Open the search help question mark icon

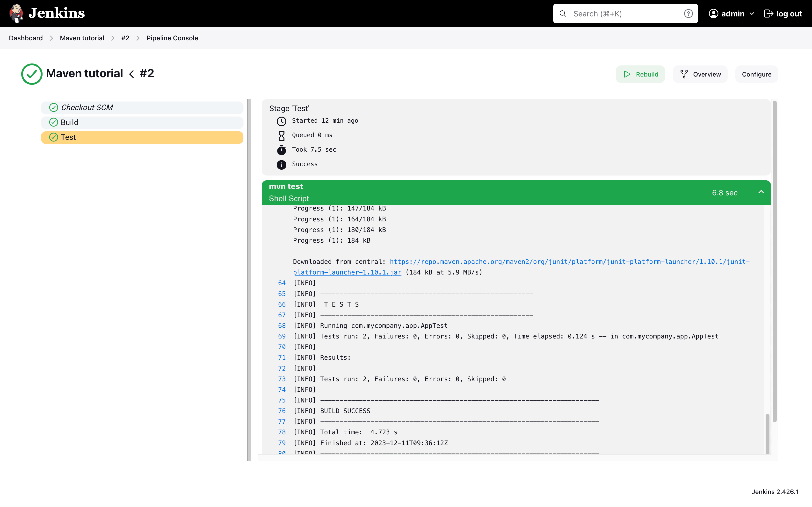689,14
